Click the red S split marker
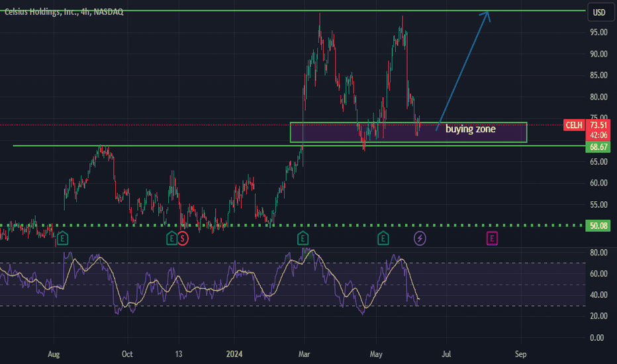 point(183,238)
